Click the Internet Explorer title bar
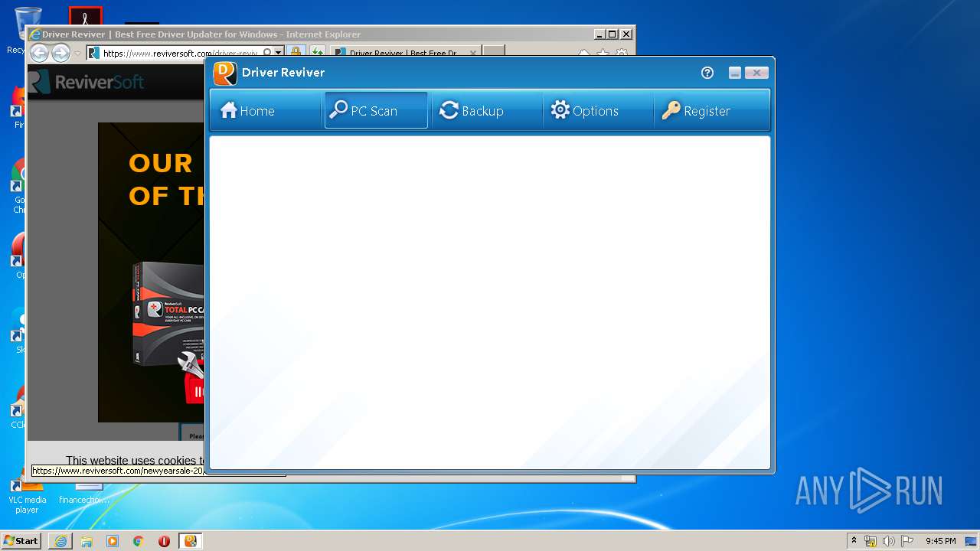This screenshot has height=551, width=980. pyautogui.click(x=310, y=34)
